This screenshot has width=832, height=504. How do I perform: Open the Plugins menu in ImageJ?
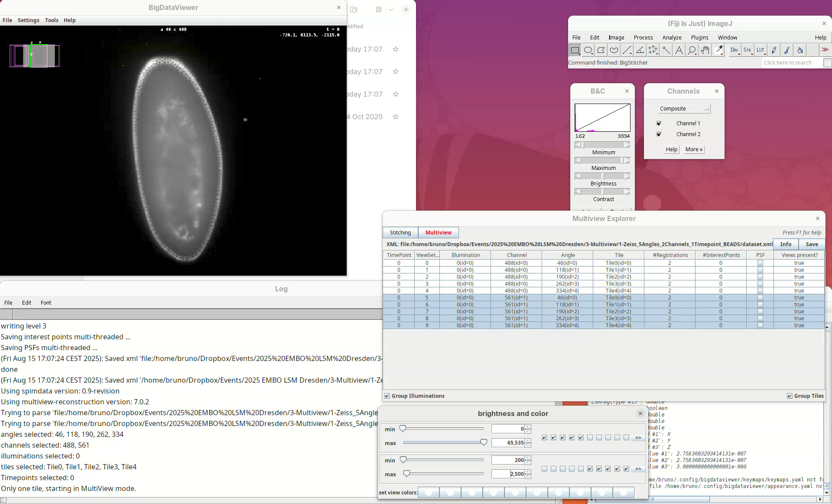[699, 38]
